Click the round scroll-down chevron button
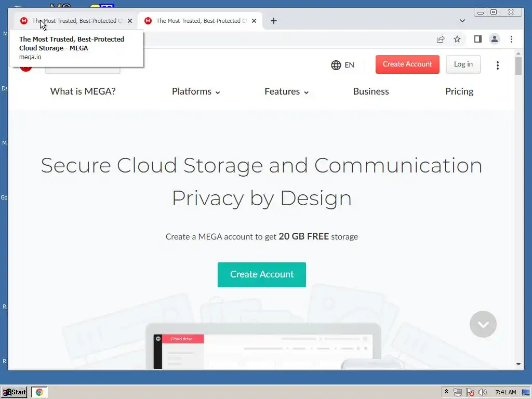The image size is (532, 399). tap(483, 324)
